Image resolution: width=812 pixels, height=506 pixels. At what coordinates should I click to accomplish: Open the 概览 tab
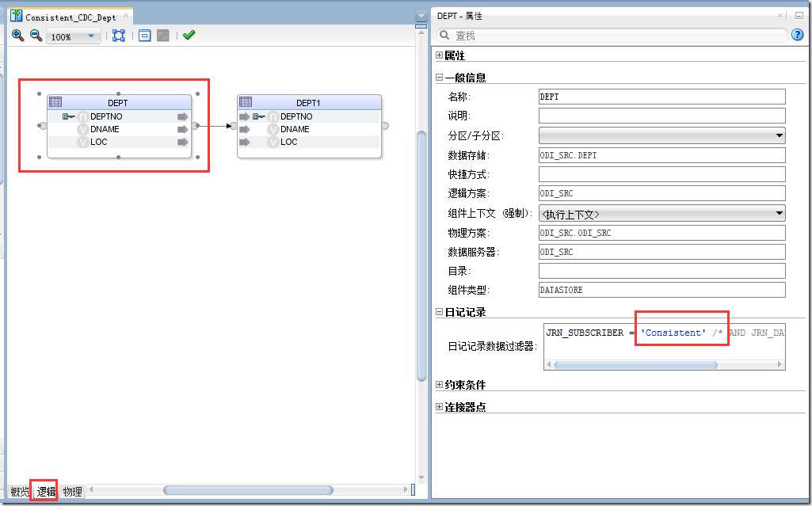(x=20, y=492)
